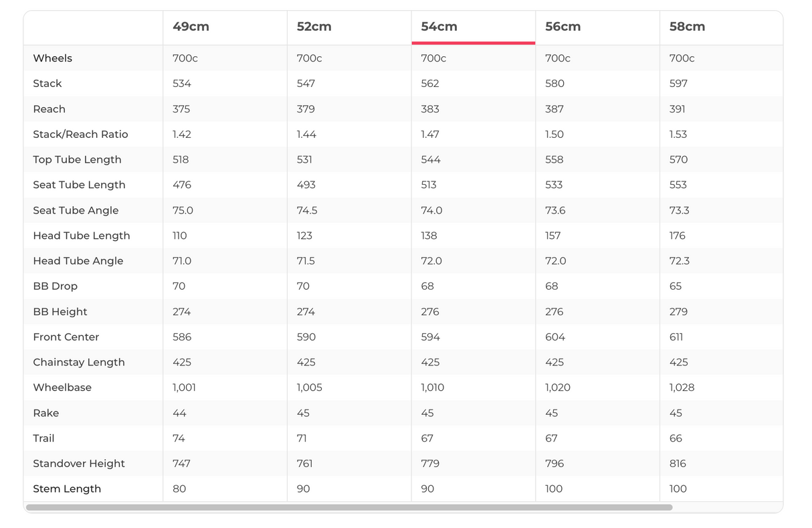Click the highlighted 54cm column header
Viewport: 812px width, 528px height.
(439, 27)
